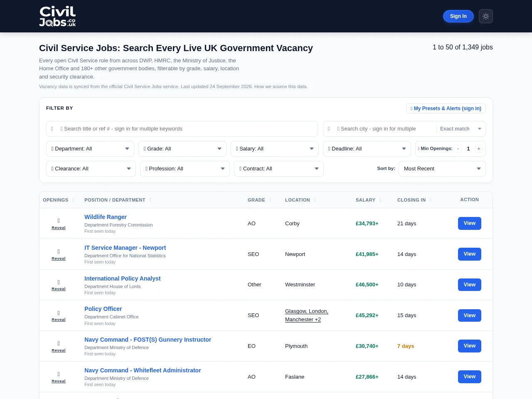Image resolution: width=532 pixels, height=399 pixels.
Task: Open the Profession filter dropdown
Action: (x=185, y=169)
